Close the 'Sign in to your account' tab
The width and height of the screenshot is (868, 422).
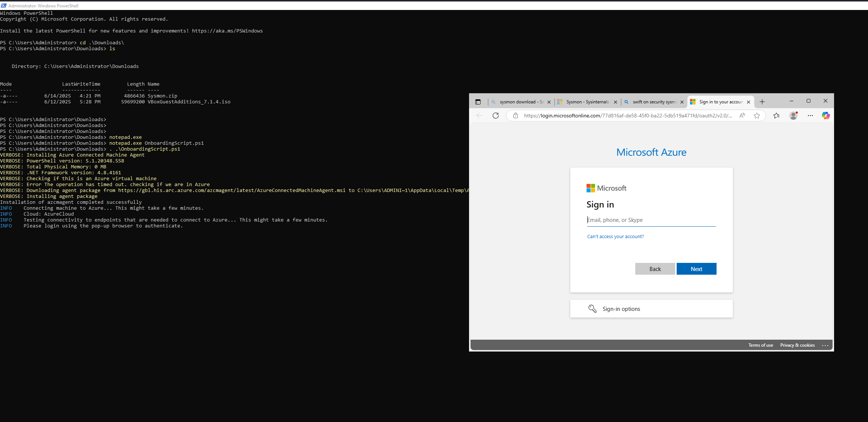tap(748, 102)
